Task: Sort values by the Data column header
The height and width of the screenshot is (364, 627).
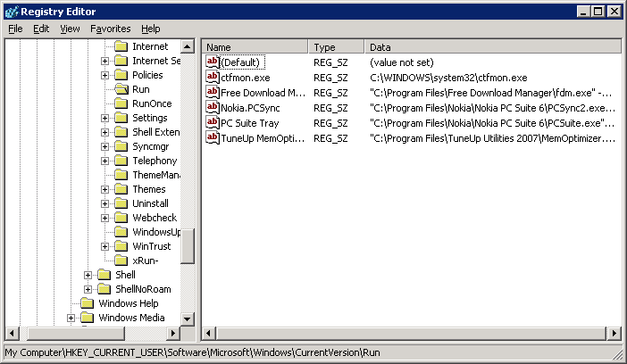Action: 493,46
